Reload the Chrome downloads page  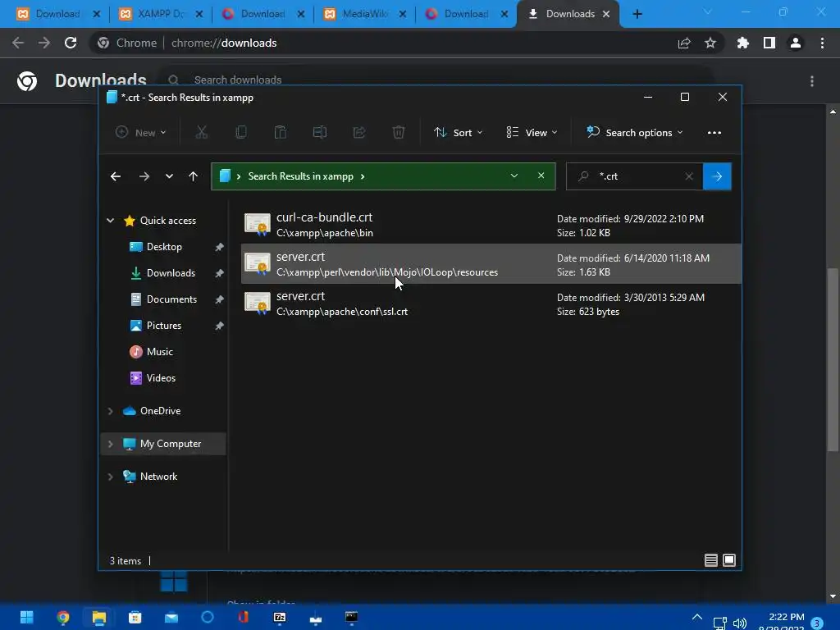pos(71,43)
